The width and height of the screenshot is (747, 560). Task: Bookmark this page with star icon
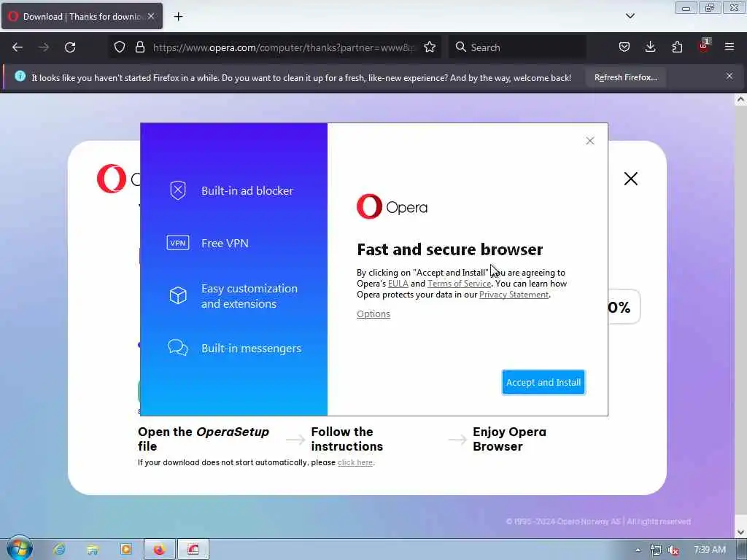430,47
